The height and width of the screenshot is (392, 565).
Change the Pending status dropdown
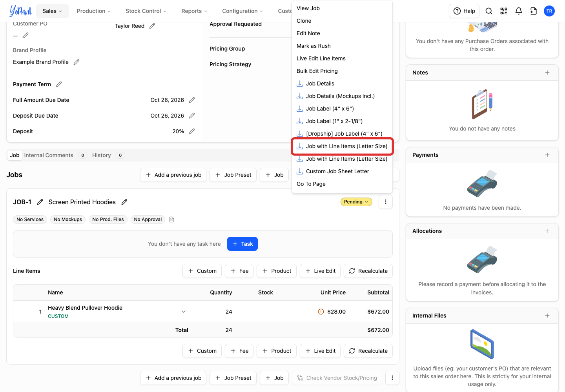pyautogui.click(x=356, y=202)
